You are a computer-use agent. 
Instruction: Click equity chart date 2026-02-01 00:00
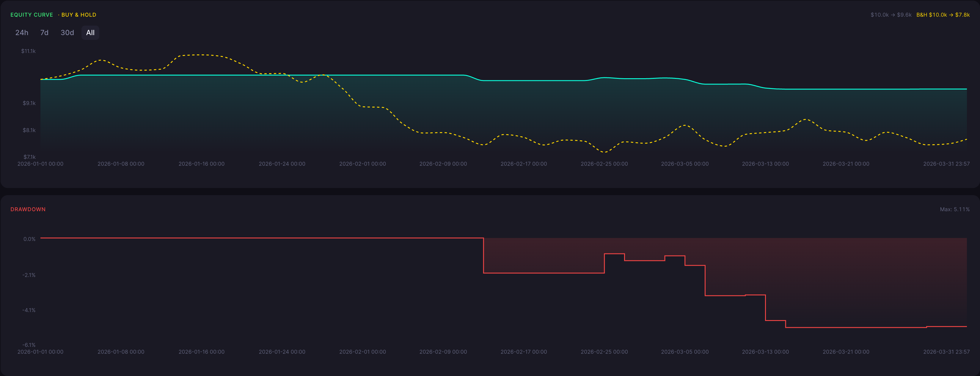(x=362, y=164)
